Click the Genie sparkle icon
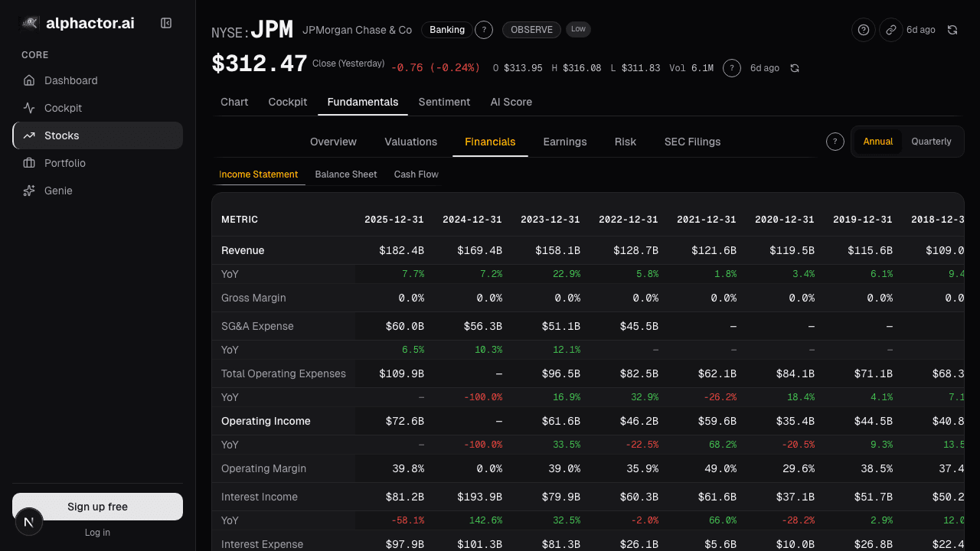The image size is (980, 551). pyautogui.click(x=29, y=191)
